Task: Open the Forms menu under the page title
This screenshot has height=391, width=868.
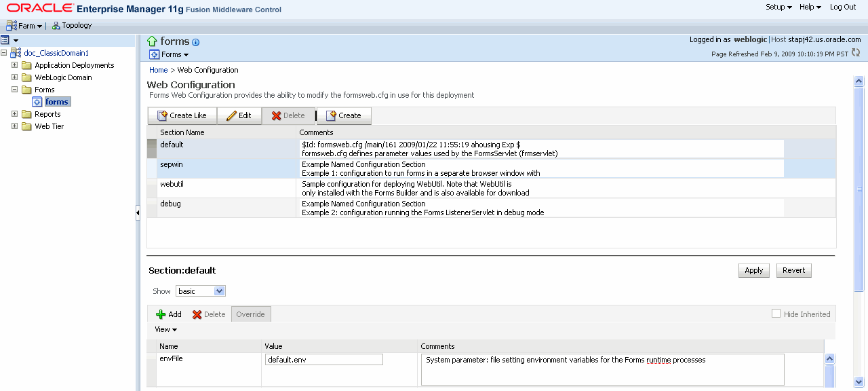Action: [168, 54]
